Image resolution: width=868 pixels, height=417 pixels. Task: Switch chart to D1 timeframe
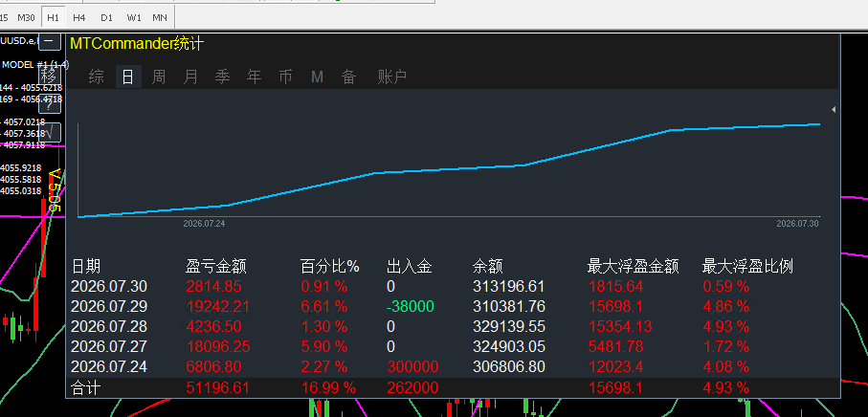(106, 18)
